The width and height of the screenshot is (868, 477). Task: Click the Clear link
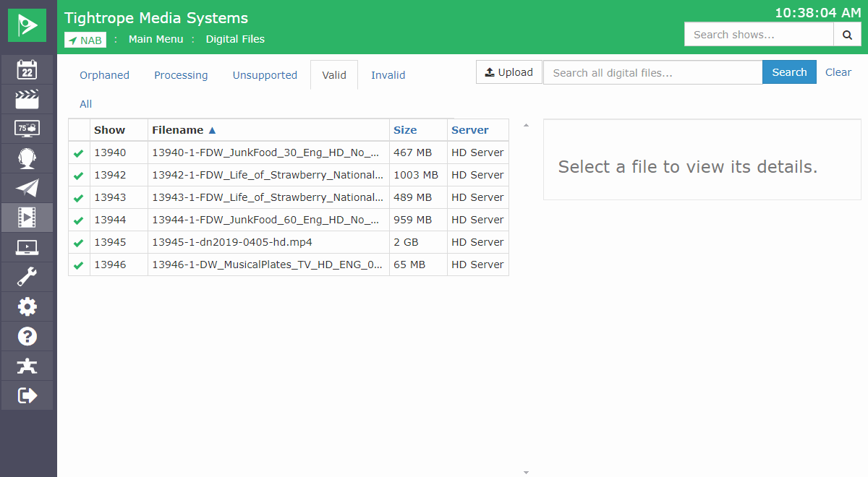click(x=838, y=72)
